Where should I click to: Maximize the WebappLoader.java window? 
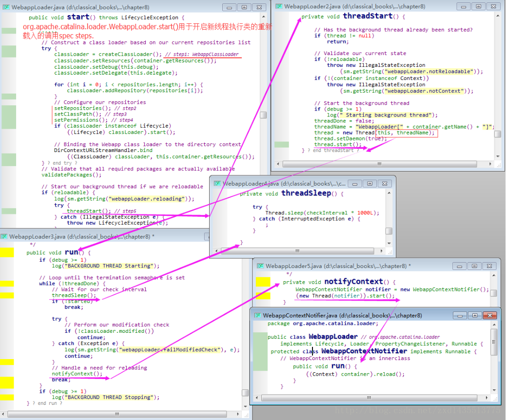(244, 7)
